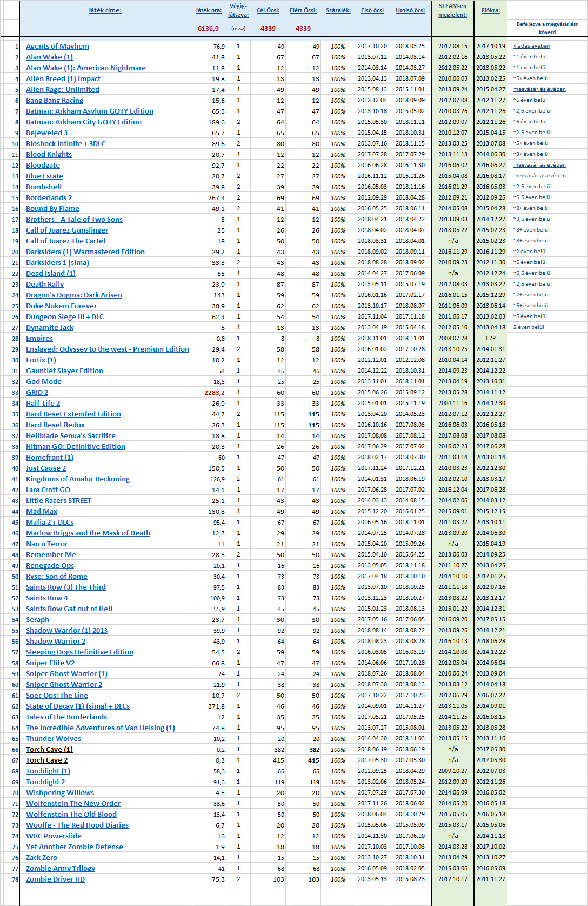Open the Tales of the Borderlands link
The image size is (588, 906).
66,717
